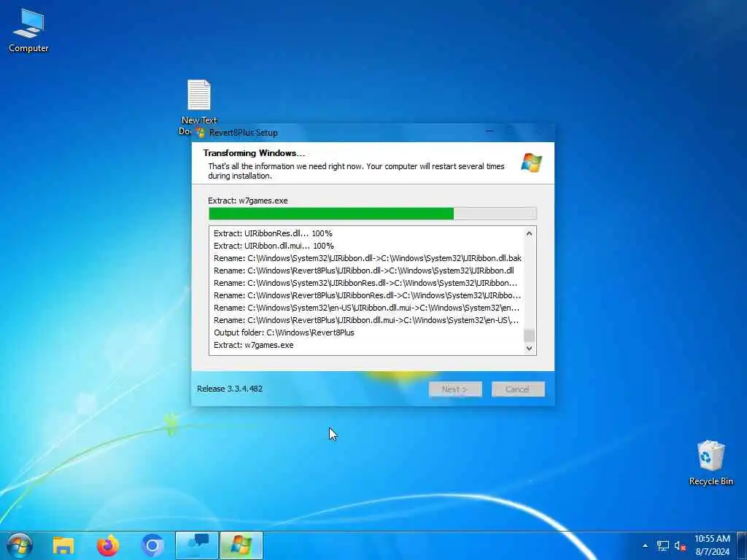Open the network status tray icon

click(x=662, y=545)
